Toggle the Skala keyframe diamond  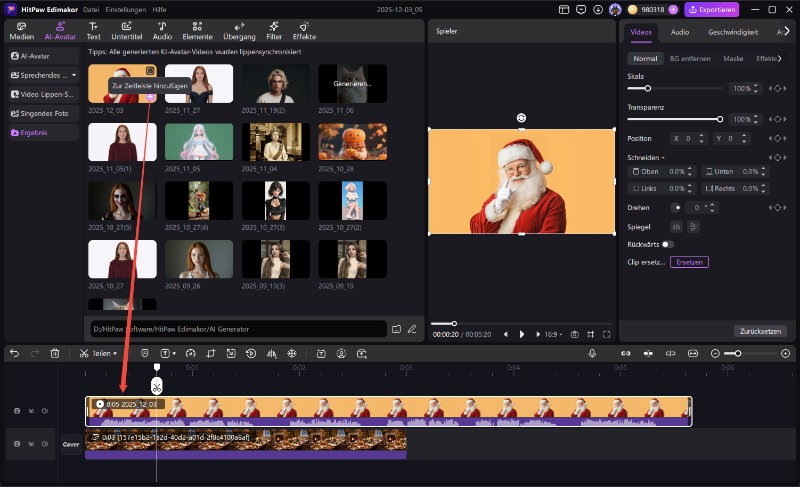point(778,88)
